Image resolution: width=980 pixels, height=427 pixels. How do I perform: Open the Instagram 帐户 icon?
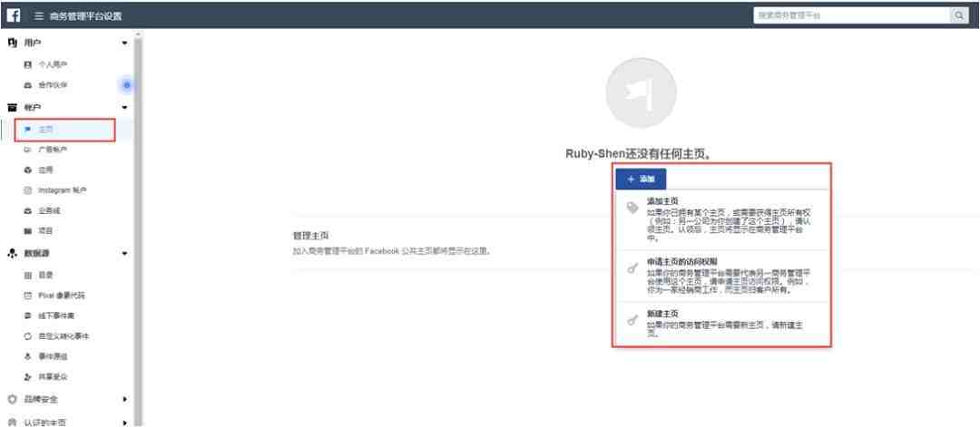point(27,190)
